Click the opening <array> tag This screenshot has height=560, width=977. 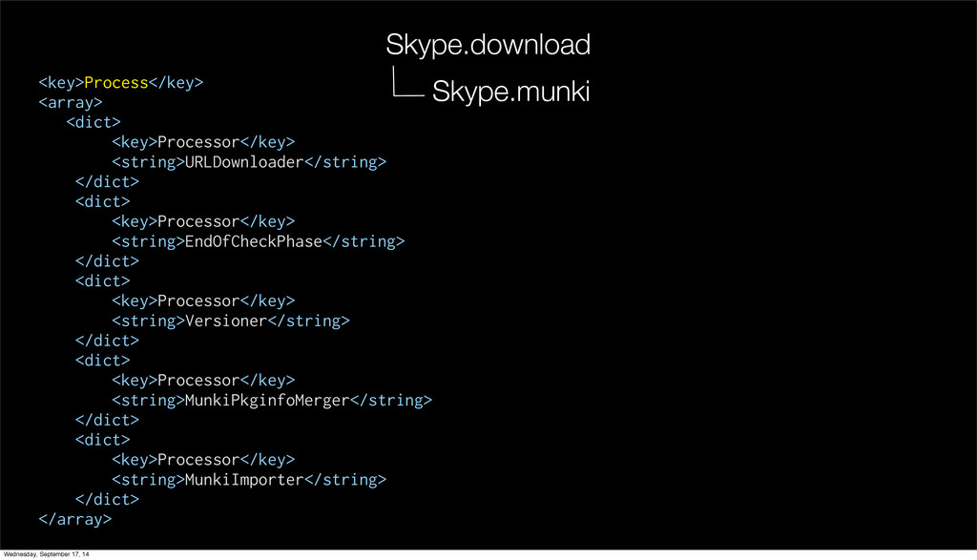pos(71,102)
